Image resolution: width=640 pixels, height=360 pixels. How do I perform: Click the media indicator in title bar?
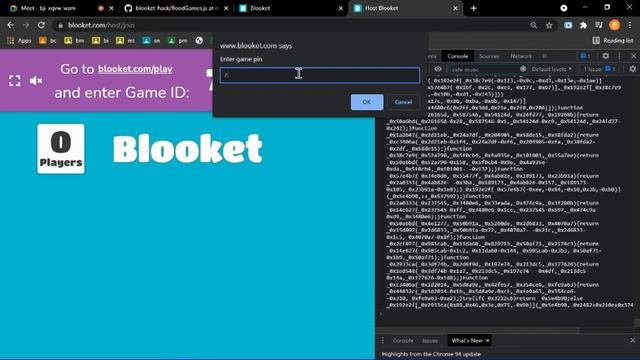564,8
